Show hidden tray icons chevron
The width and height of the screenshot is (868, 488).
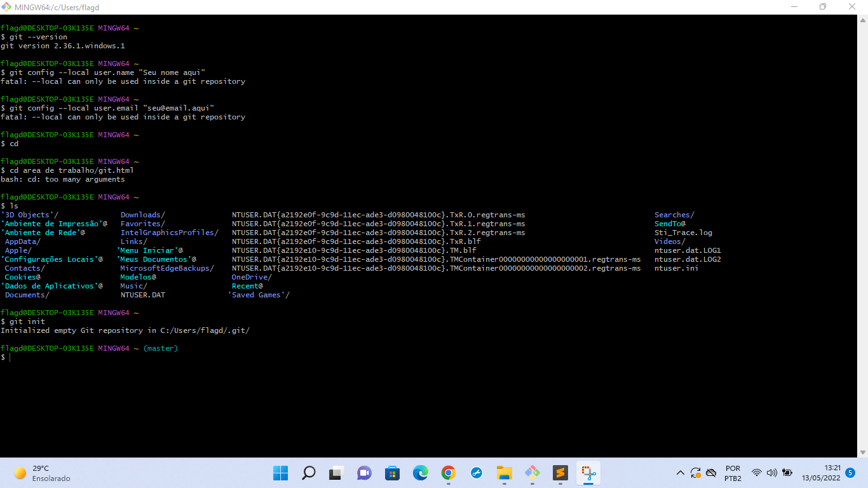[681, 473]
